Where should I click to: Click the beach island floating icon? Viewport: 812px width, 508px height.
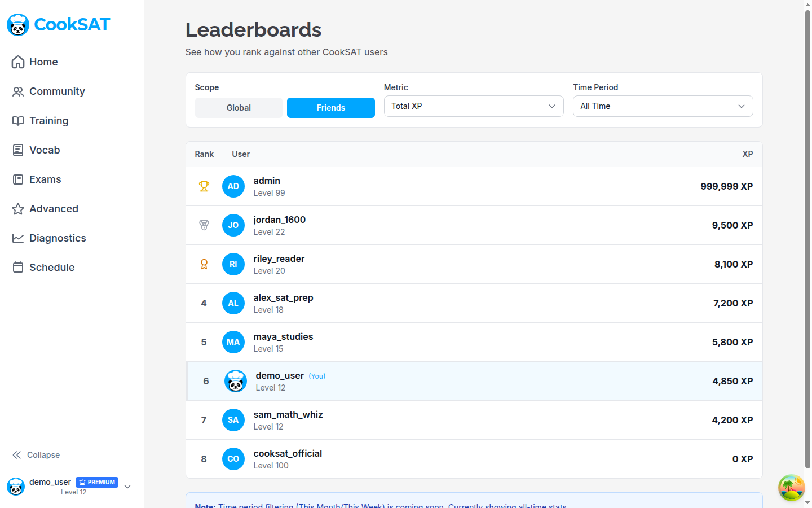[x=791, y=488]
